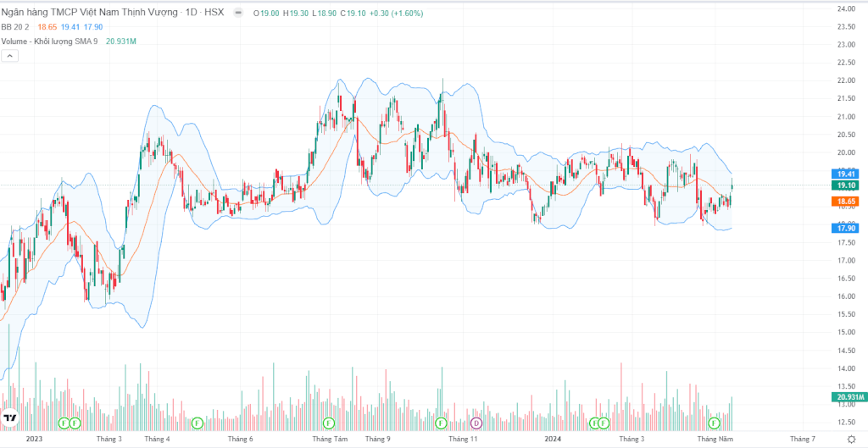The image size is (868, 448).
Task: Click the 16.00 price axis label
Action: click(x=845, y=296)
